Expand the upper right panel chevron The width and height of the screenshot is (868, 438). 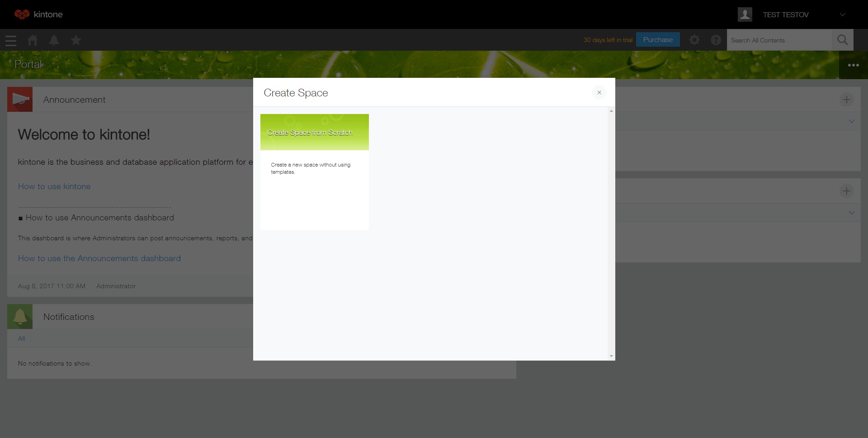[x=851, y=121]
